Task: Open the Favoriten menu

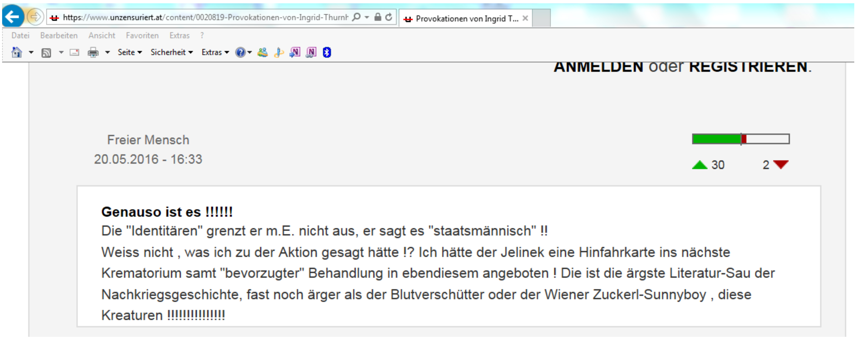Action: click(142, 35)
